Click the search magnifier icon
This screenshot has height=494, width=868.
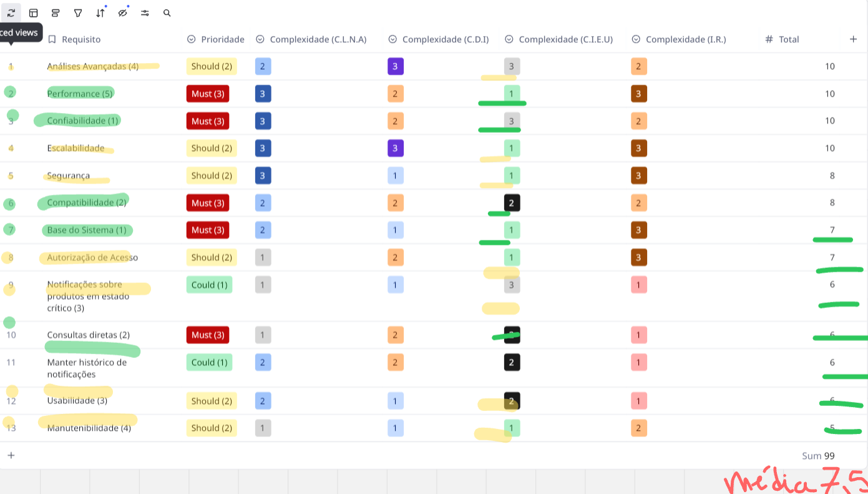point(167,12)
